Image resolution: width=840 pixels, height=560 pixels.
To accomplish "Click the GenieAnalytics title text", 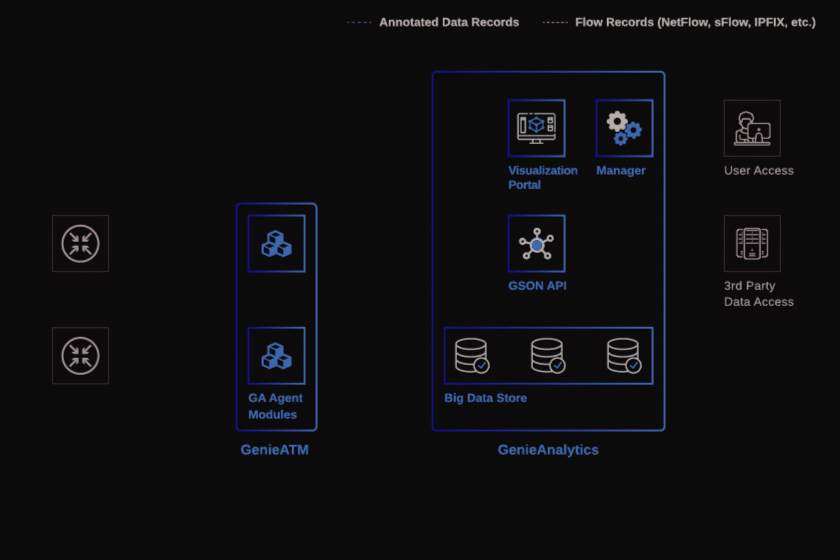I will tap(548, 450).
